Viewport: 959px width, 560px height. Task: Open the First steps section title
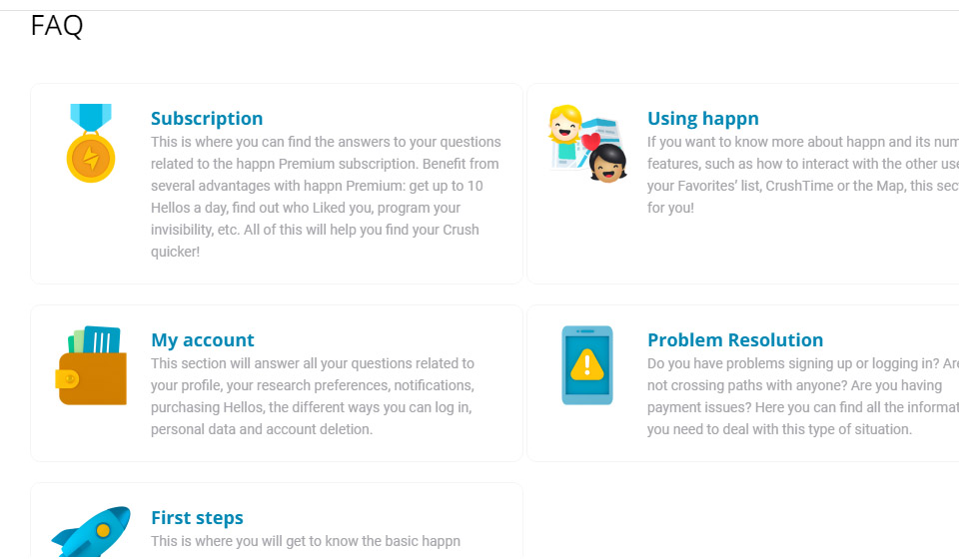coord(197,517)
